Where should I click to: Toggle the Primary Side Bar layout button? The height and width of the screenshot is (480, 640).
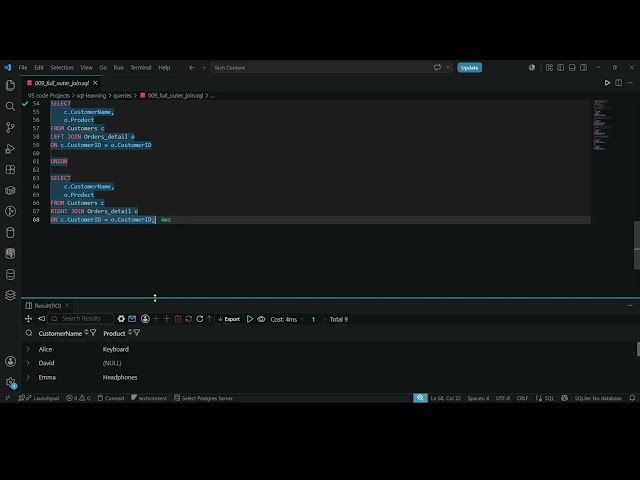(x=561, y=67)
